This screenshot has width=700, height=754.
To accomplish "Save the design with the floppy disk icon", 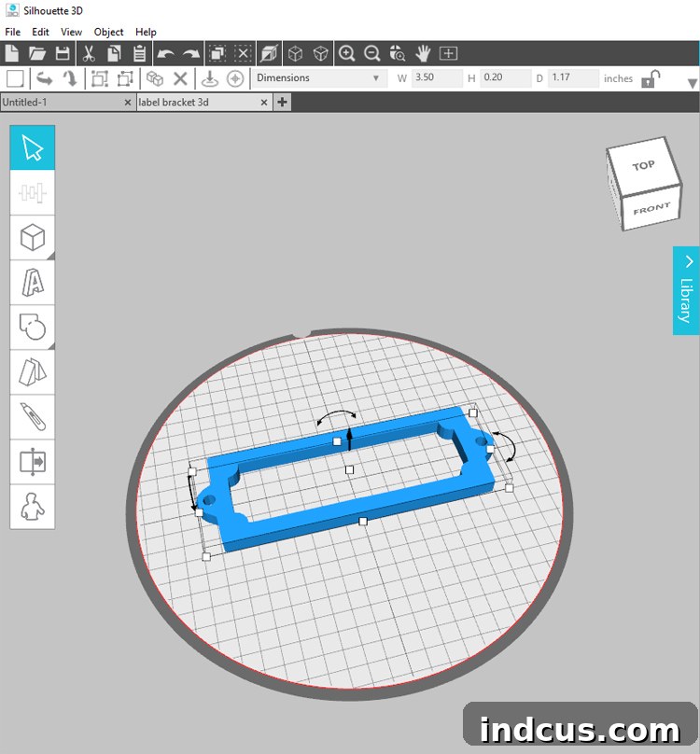I will click(63, 53).
